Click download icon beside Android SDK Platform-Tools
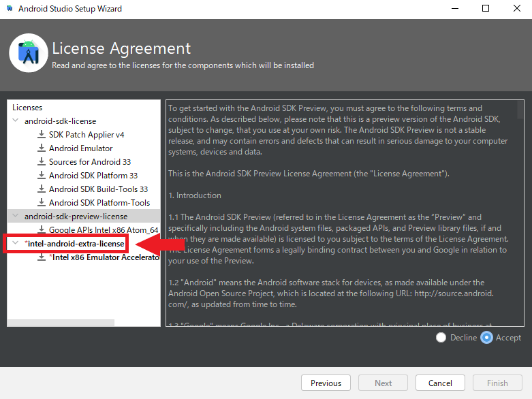This screenshot has height=399, width=532. point(42,202)
